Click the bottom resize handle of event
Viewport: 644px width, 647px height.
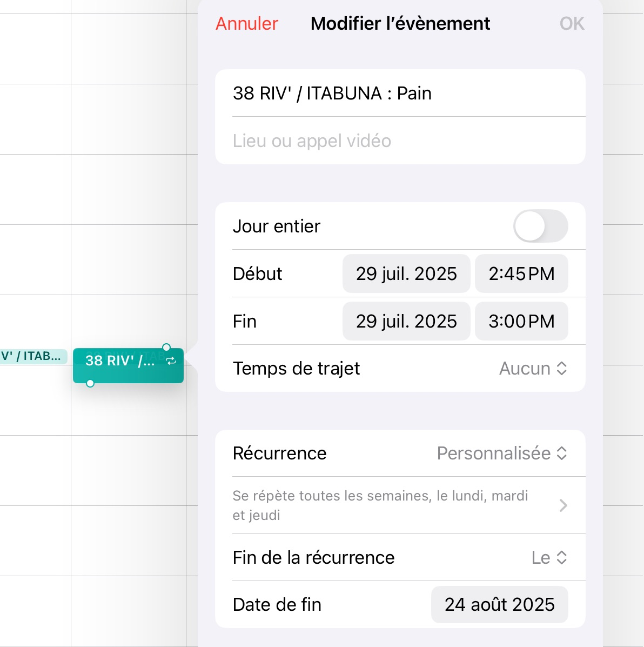[x=90, y=383]
